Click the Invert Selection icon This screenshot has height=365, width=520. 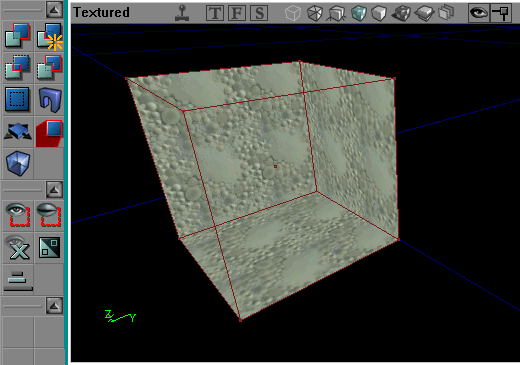50,247
